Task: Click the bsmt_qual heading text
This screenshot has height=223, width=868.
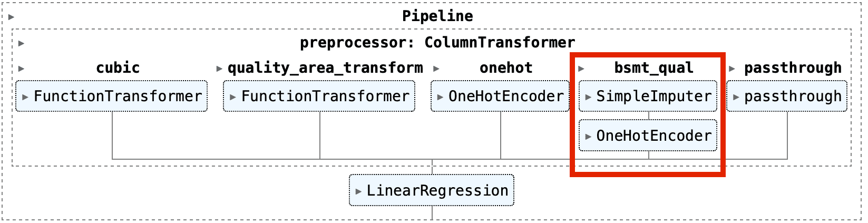Action: click(654, 68)
